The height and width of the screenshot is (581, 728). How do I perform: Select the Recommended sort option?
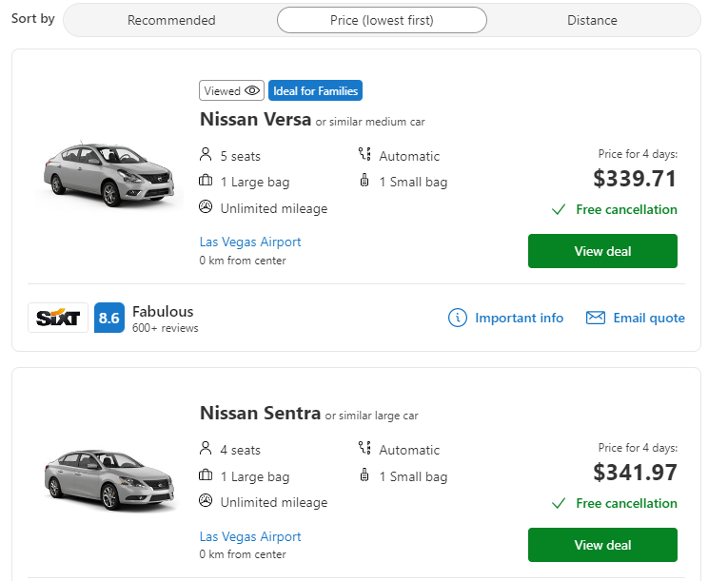[171, 20]
